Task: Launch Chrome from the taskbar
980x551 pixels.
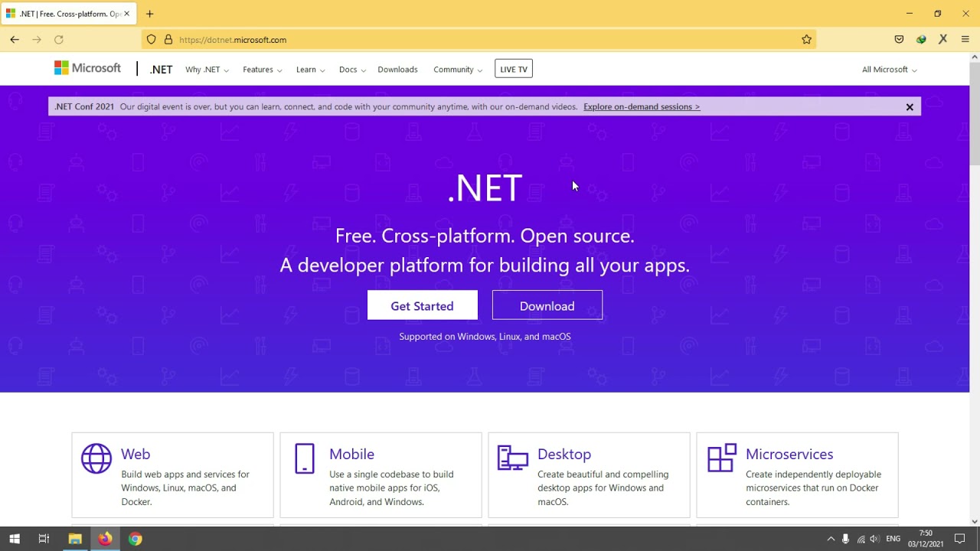Action: click(135, 539)
